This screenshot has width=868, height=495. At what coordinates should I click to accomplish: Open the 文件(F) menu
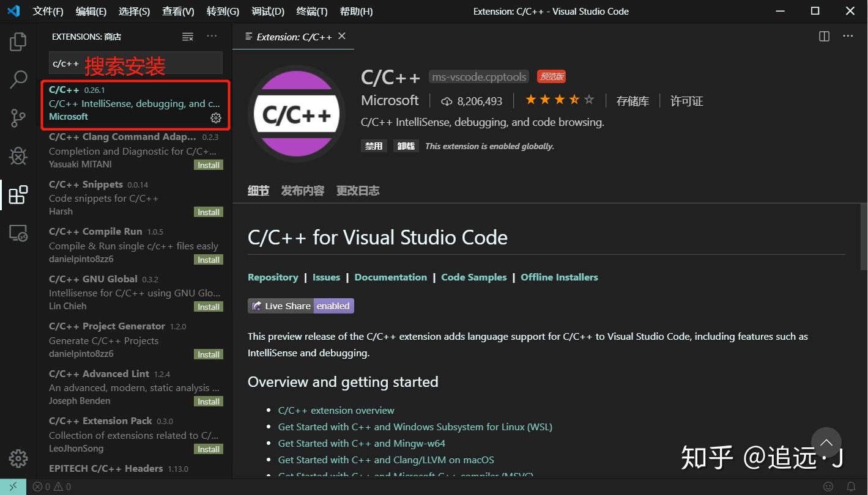48,11
